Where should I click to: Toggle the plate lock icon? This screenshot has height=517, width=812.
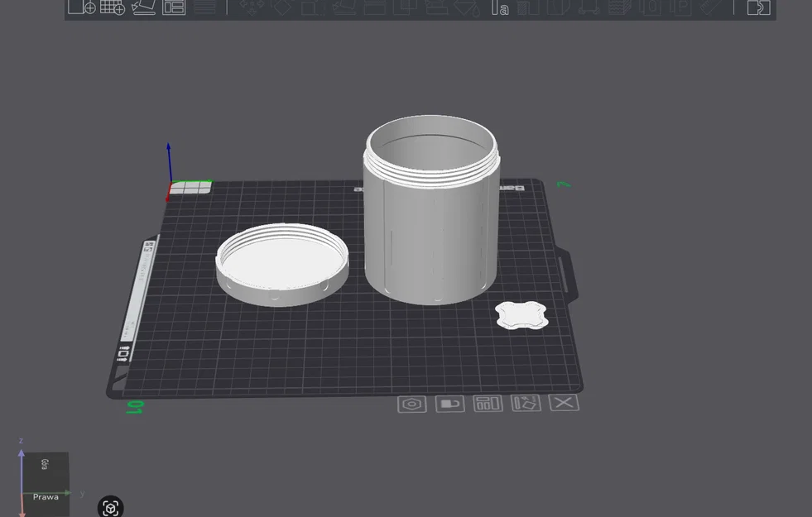coord(450,404)
